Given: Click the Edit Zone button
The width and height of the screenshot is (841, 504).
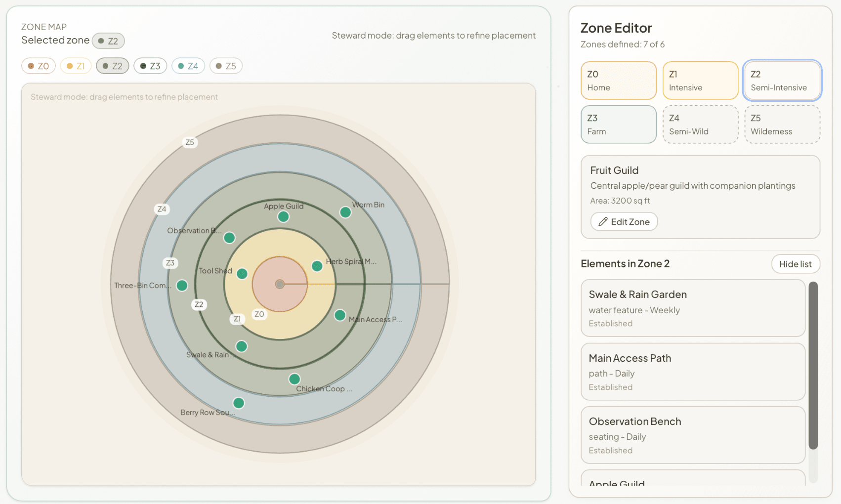Looking at the screenshot, I should (624, 221).
